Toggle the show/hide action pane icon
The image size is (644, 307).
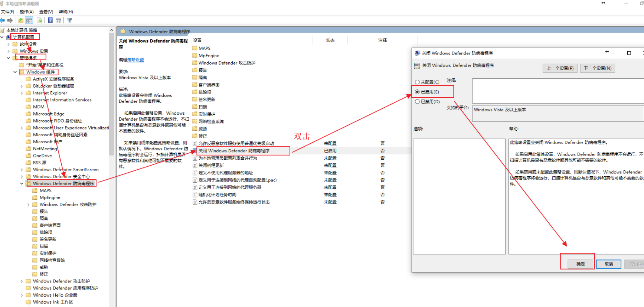(x=58, y=20)
